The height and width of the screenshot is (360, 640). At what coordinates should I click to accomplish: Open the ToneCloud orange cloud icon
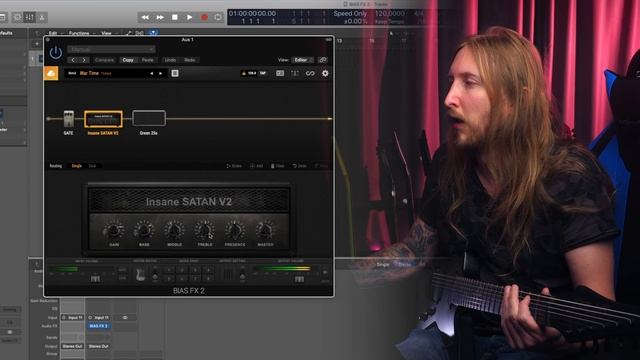pyautogui.click(x=51, y=73)
